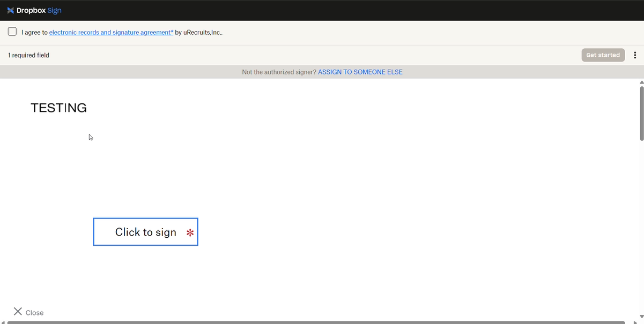Click the horizontal scrollbar thumb at the bottom
Screen dimensions: 644x324
316,322
